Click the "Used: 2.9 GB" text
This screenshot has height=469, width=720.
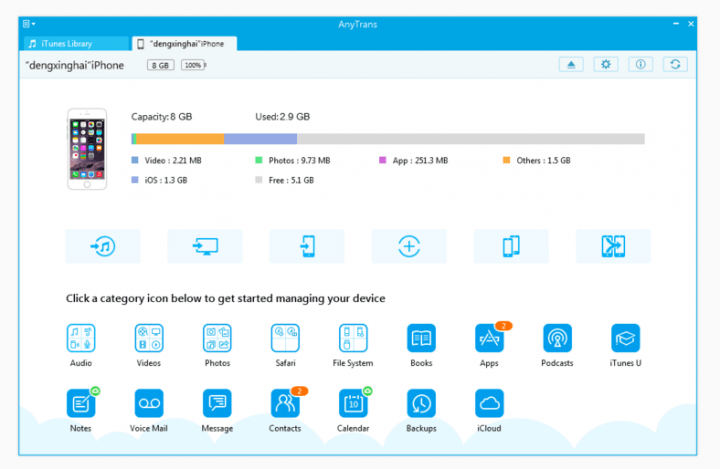pyautogui.click(x=282, y=117)
